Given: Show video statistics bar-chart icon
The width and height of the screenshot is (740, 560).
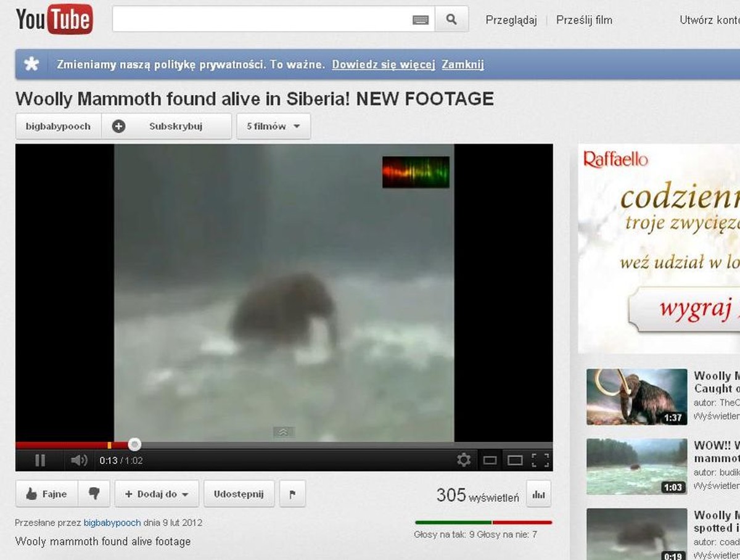Looking at the screenshot, I should 539,494.
